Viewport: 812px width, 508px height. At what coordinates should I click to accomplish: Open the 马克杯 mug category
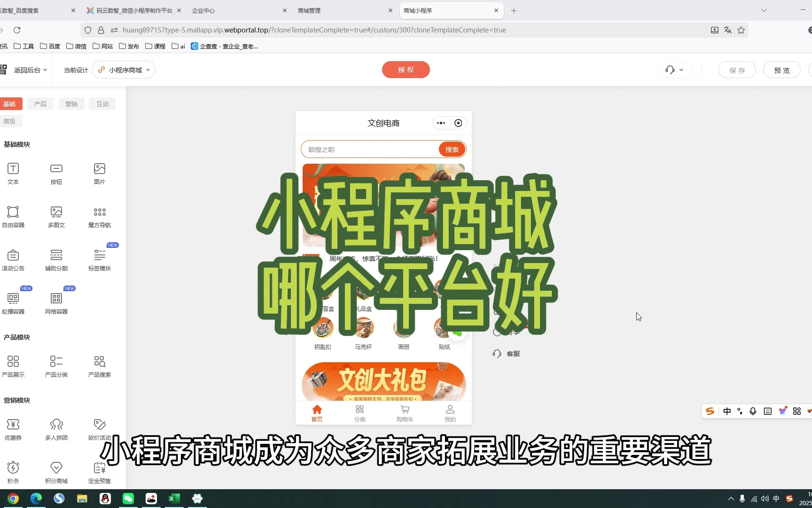(363, 334)
